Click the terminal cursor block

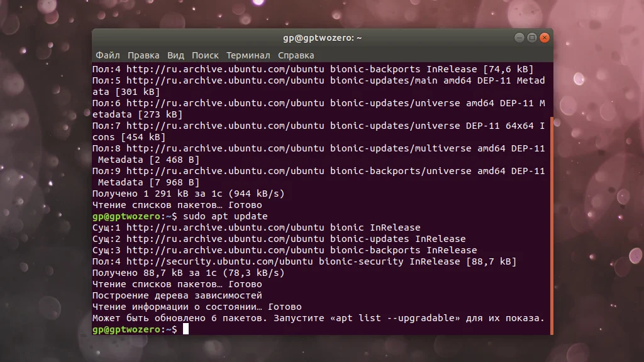(186, 329)
